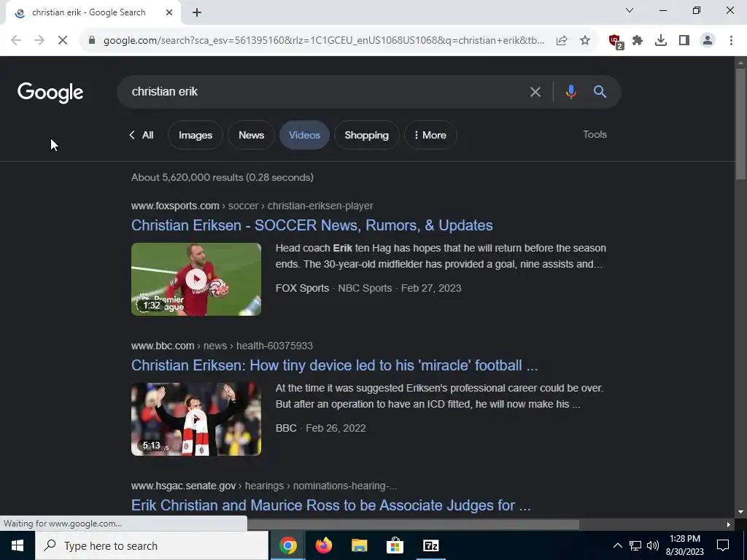Image resolution: width=747 pixels, height=560 pixels.
Task: Bookmark this page with star icon
Action: point(585,41)
